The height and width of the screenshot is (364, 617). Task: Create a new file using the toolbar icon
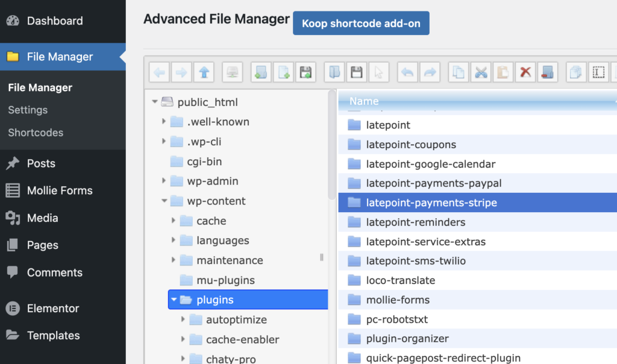point(283,72)
